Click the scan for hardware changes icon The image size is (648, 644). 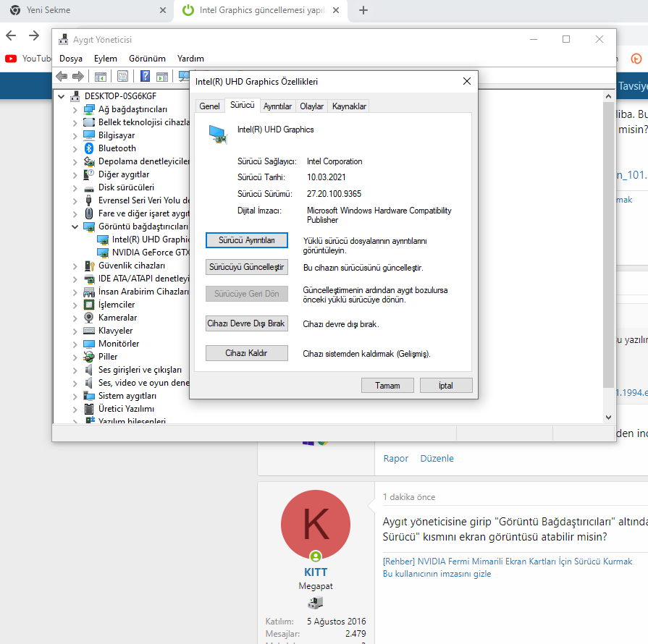coord(183,77)
